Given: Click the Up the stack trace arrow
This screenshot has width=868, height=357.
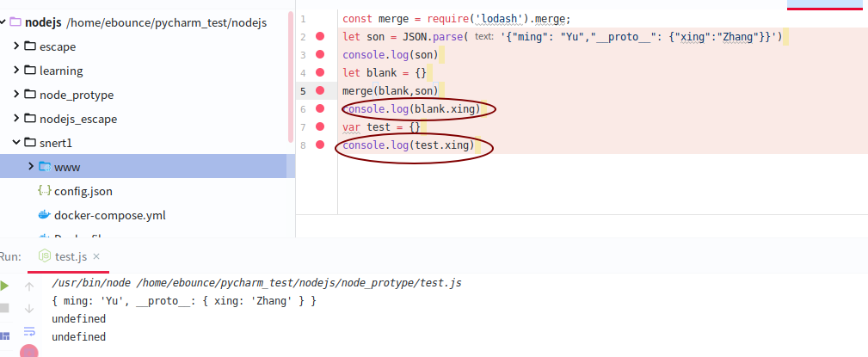Looking at the screenshot, I should coord(29,286).
